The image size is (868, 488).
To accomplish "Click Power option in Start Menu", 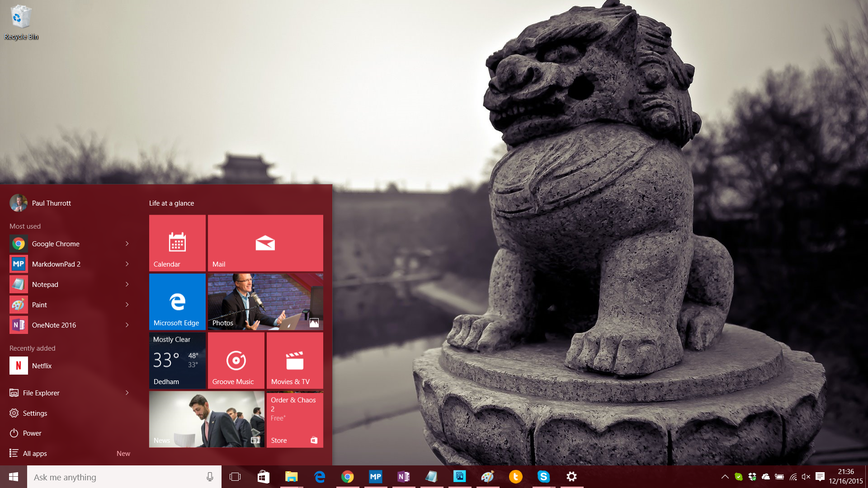I will [32, 433].
